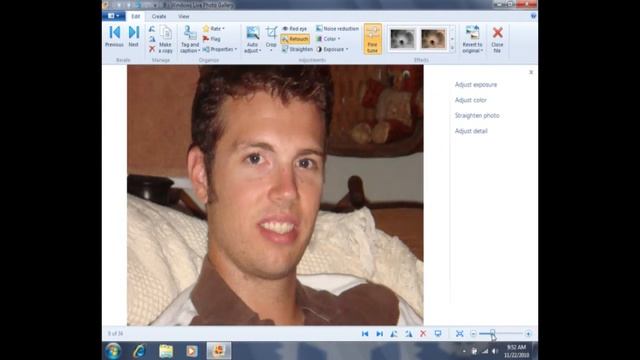Select the Retouch tool
The height and width of the screenshot is (360, 640).
(295, 39)
